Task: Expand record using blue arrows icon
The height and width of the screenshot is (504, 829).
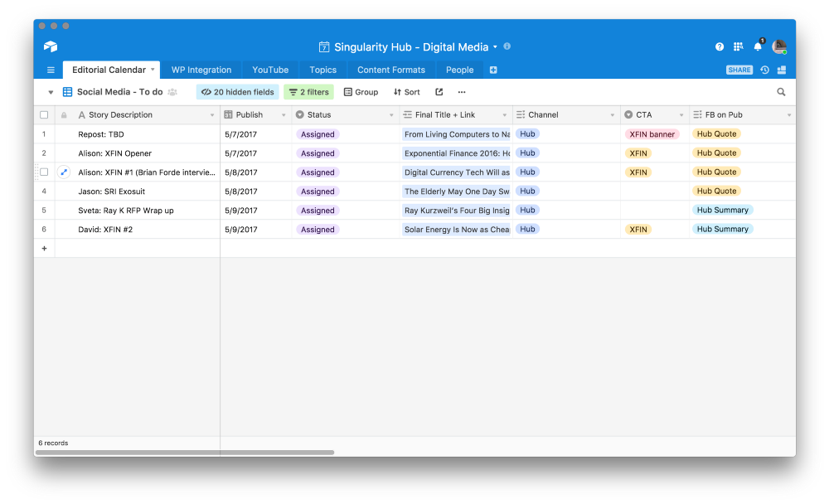Action: click(x=64, y=172)
